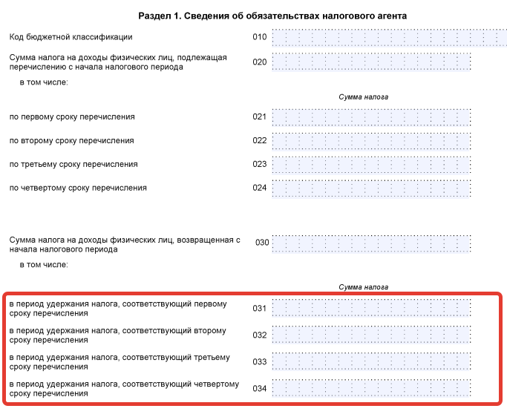The image size is (507, 420).
Task: Click the 'Сумма налога' header above field 021
Action: pos(363,96)
